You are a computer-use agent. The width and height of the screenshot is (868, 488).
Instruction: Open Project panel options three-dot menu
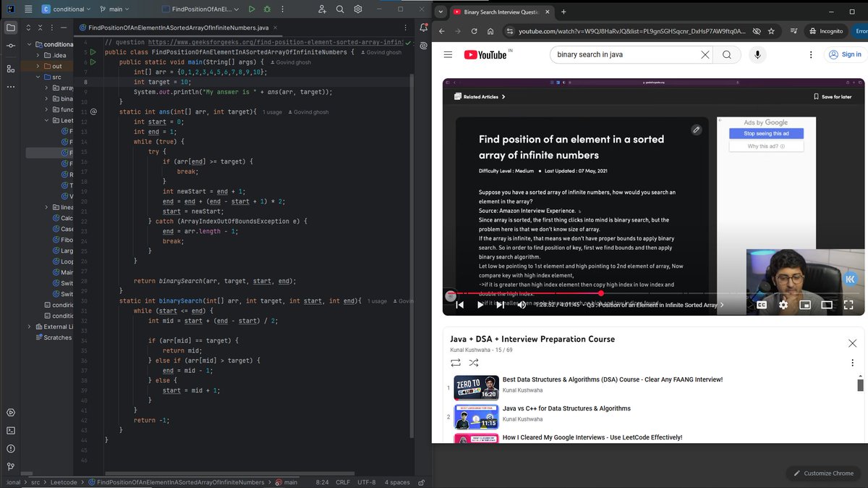[x=52, y=28]
